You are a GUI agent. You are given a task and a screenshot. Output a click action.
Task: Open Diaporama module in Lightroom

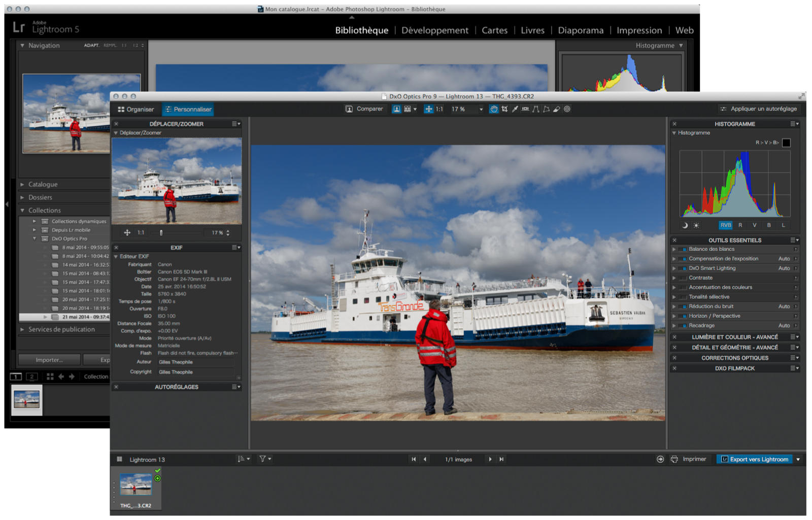coord(581,30)
